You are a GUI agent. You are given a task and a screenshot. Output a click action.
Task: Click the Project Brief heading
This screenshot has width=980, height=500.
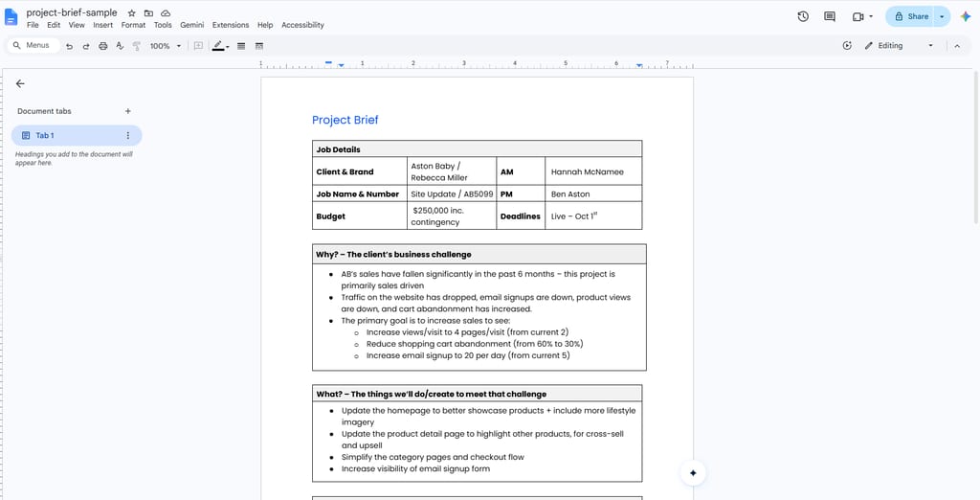click(345, 120)
